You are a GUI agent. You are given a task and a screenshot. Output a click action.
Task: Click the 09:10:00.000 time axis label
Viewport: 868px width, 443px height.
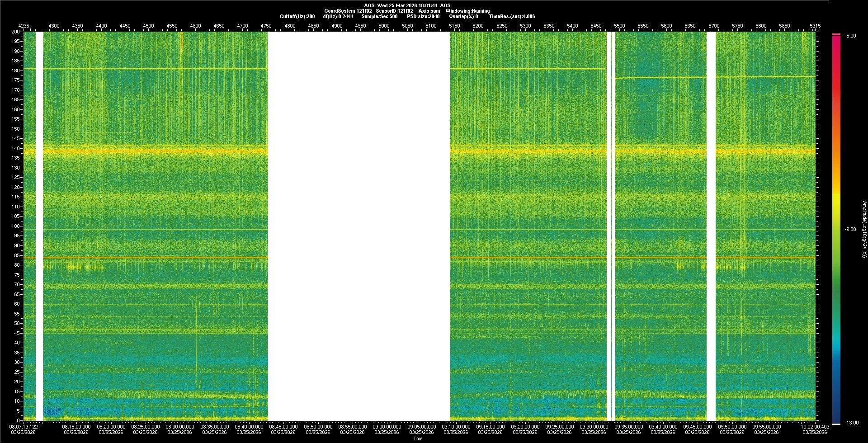(456, 426)
